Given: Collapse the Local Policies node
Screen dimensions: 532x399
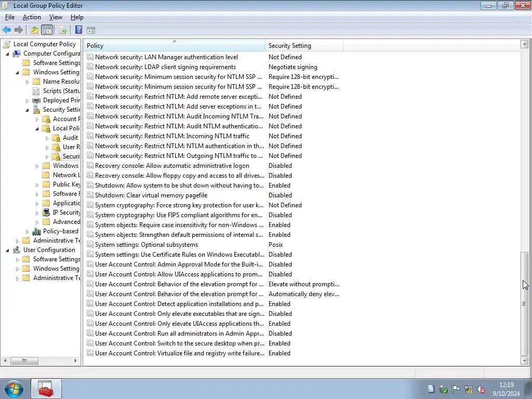Looking at the screenshot, I should point(37,129).
